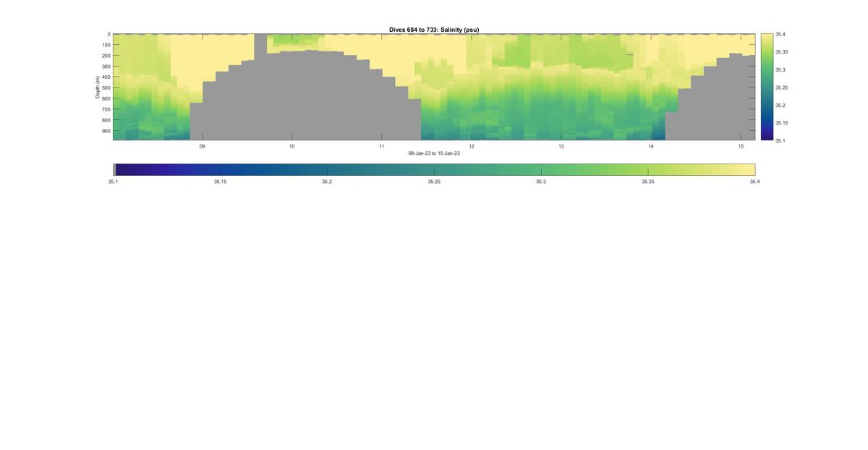
Task: Click the plot title "Dives 684 to 733: Salinity (psu)"
Action: click(x=434, y=30)
